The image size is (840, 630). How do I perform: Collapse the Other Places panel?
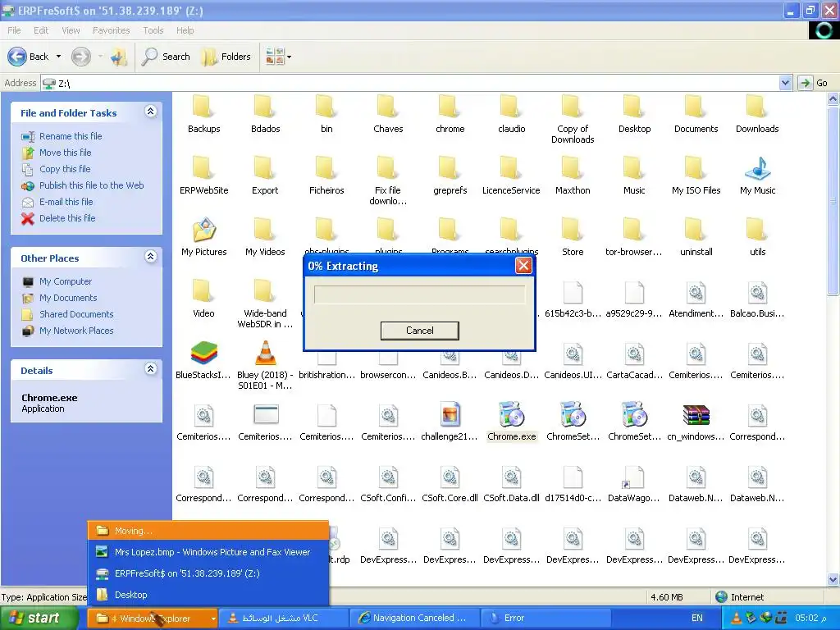[x=151, y=257]
